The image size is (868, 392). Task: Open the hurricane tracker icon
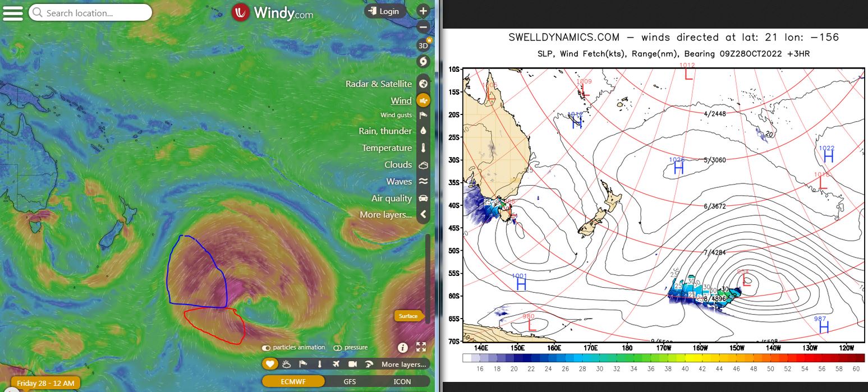(424, 62)
